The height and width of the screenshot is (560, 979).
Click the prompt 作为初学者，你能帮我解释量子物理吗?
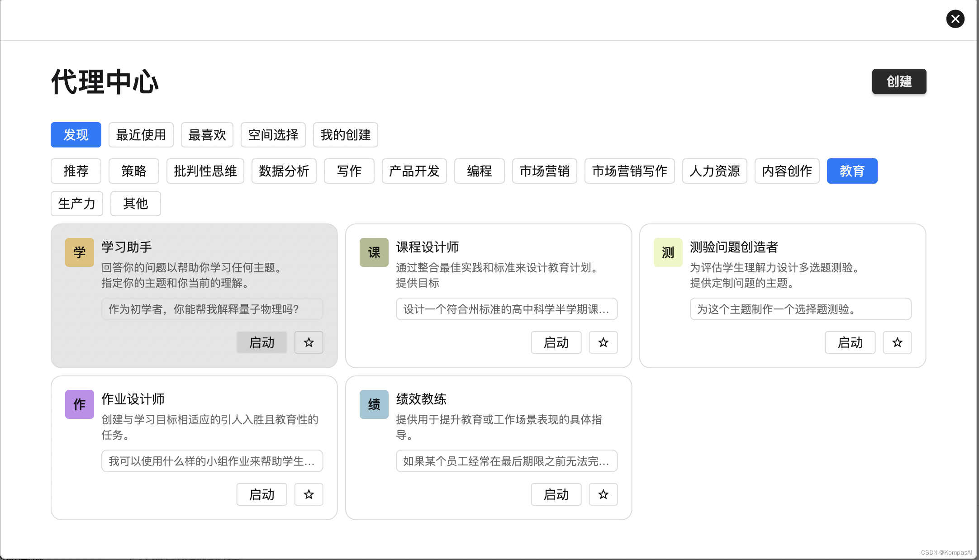tap(212, 309)
